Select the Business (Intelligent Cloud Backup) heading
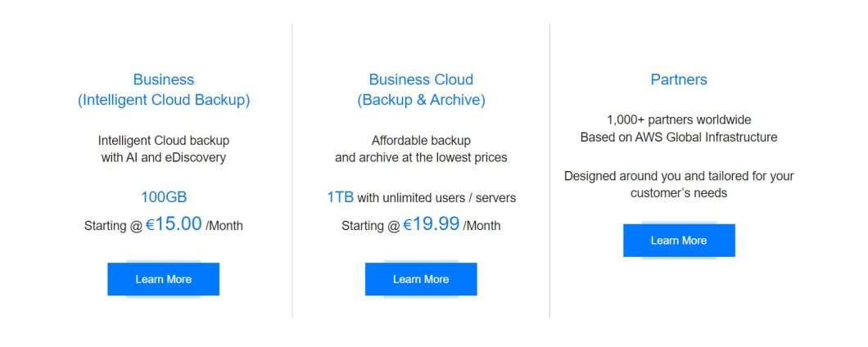Screen dimensions: 868x347 [x=164, y=90]
